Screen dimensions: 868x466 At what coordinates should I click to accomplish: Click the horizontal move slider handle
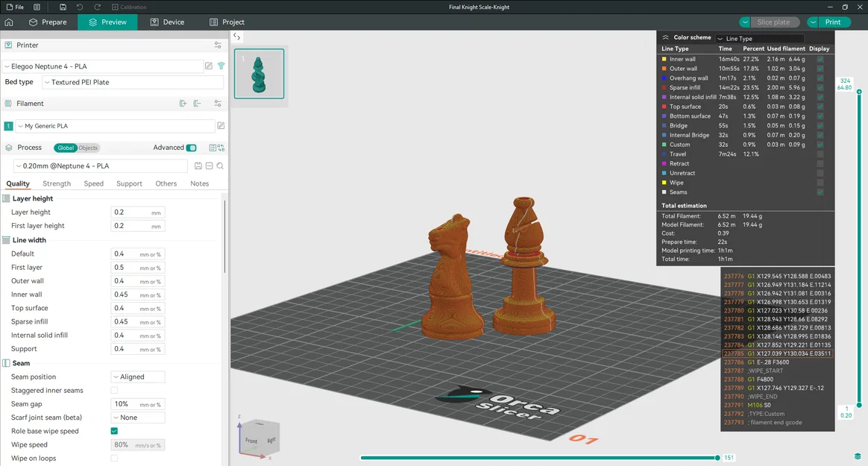(x=717, y=458)
